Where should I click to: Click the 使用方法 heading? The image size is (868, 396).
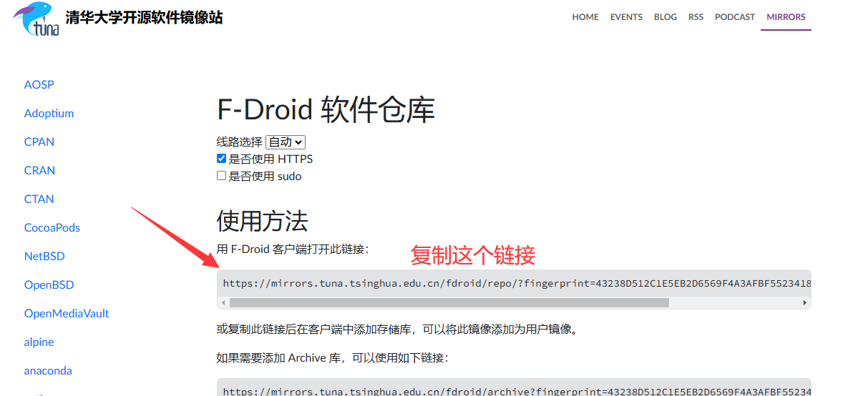click(262, 221)
